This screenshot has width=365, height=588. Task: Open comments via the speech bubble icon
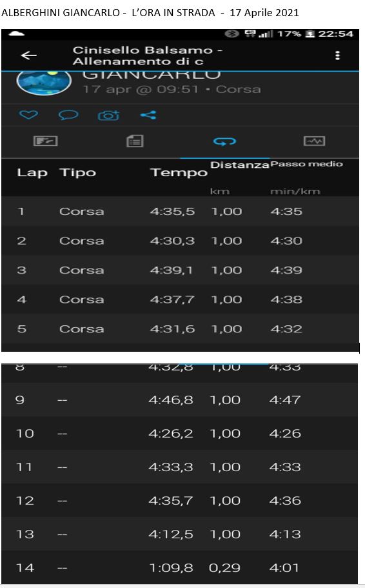point(68,115)
